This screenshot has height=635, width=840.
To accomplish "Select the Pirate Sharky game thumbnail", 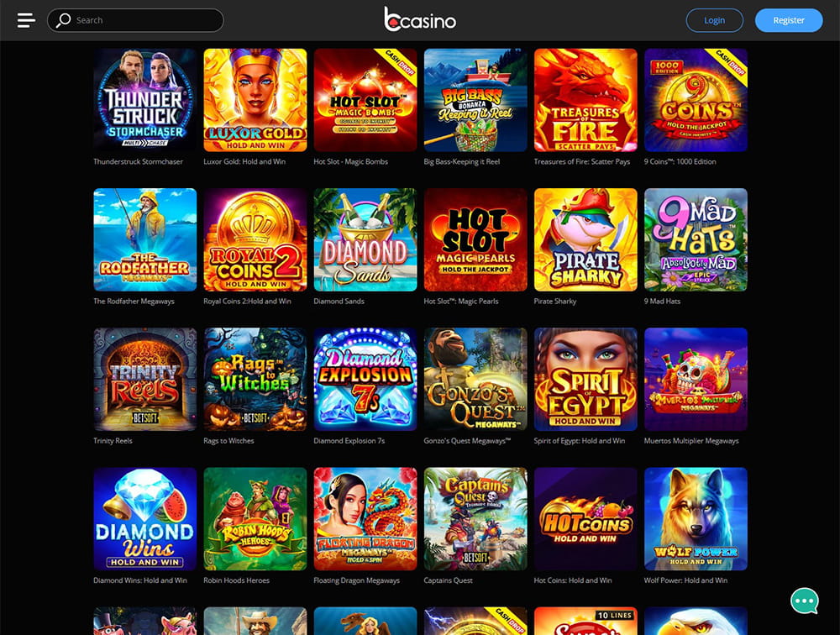I will pos(585,239).
